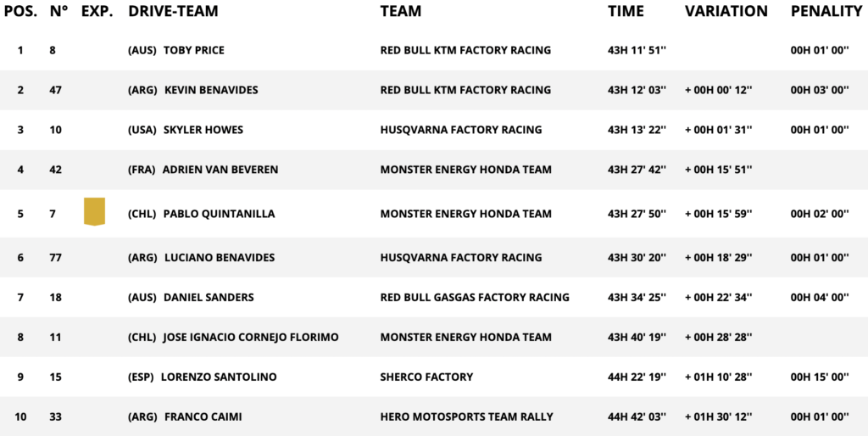868x436 pixels.
Task: Open Jose Ignacio Cornejo Florimo entry
Action: (250, 337)
